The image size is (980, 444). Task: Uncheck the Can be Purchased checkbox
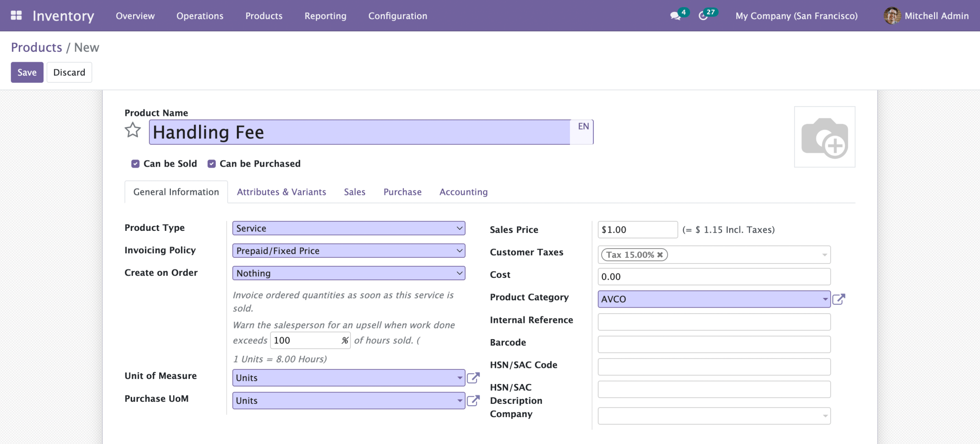pos(211,163)
